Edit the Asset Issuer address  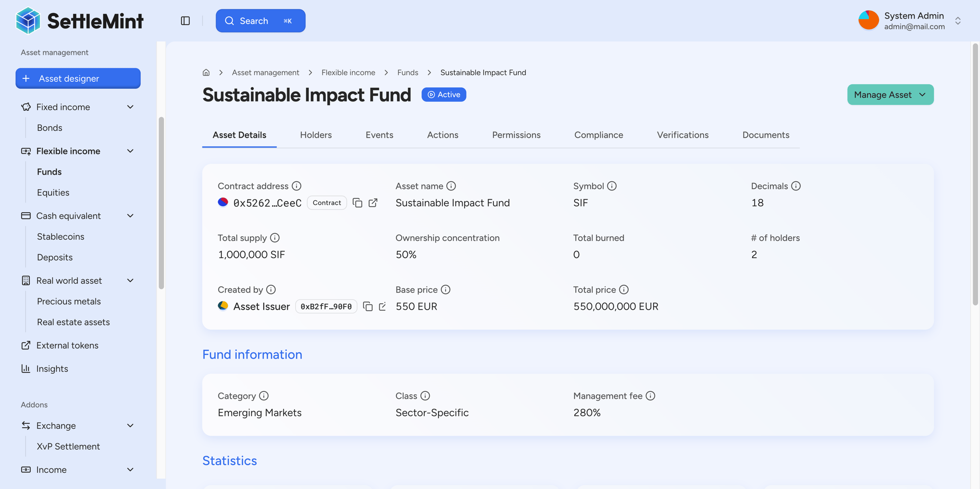coord(383,307)
